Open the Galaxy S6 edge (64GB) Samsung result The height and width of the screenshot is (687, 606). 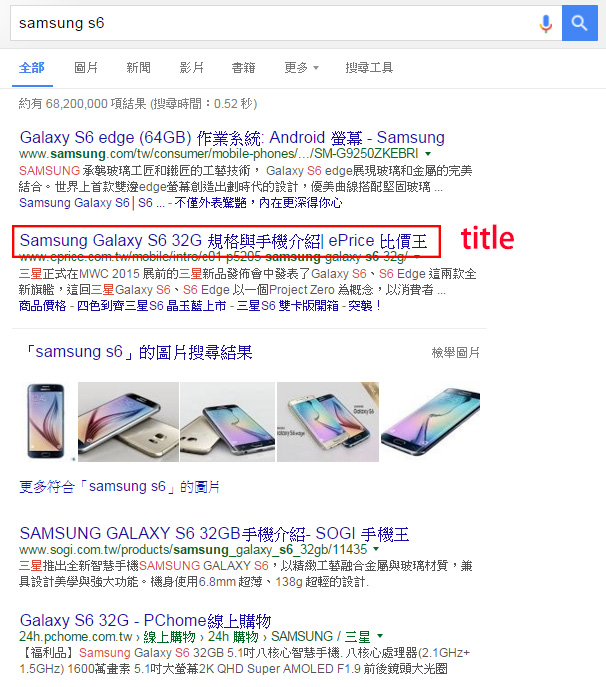click(232, 138)
